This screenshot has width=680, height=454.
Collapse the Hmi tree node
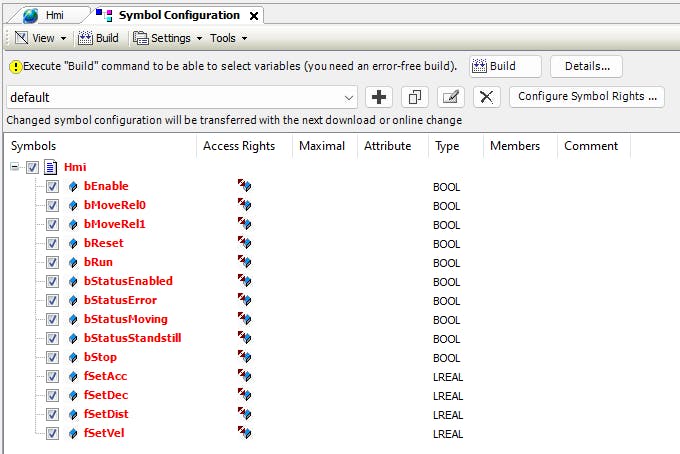(16, 168)
